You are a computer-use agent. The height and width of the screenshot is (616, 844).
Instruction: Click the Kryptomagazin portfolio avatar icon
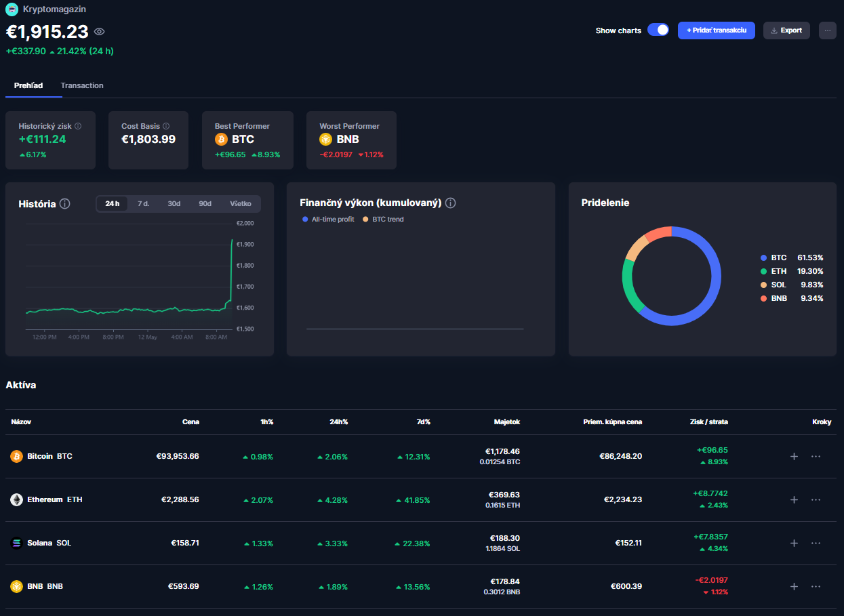(x=12, y=9)
